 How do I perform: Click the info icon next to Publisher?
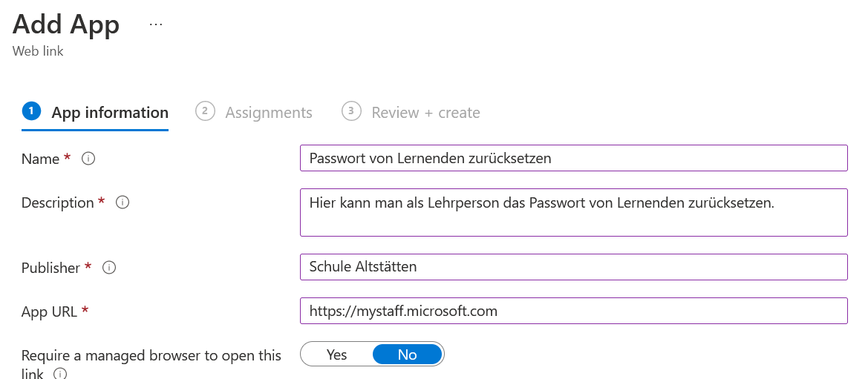tap(109, 268)
